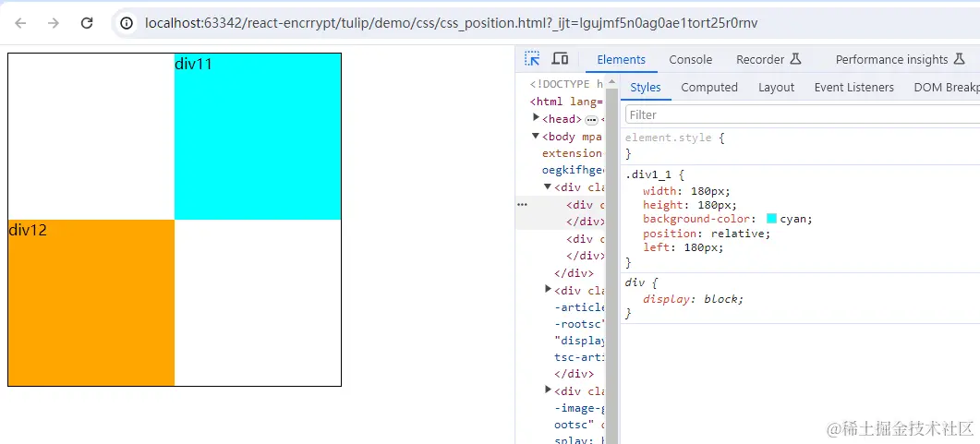Click the div12 text label

[x=28, y=230]
